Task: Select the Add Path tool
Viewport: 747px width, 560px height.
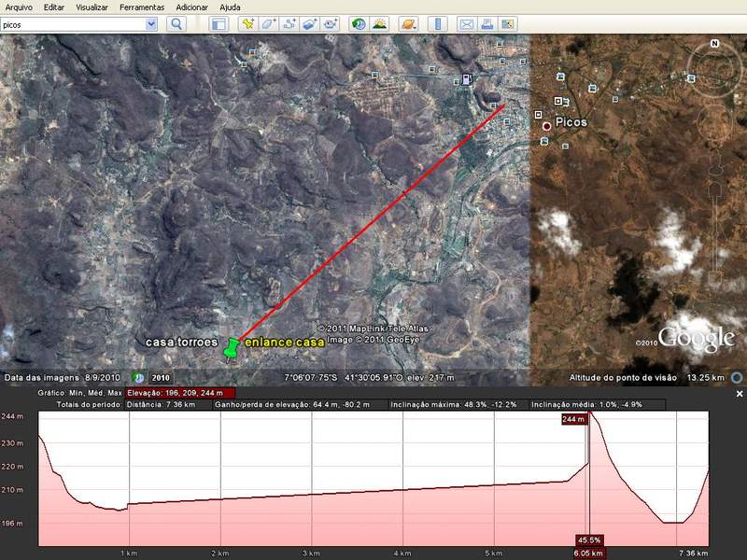Action: click(289, 24)
